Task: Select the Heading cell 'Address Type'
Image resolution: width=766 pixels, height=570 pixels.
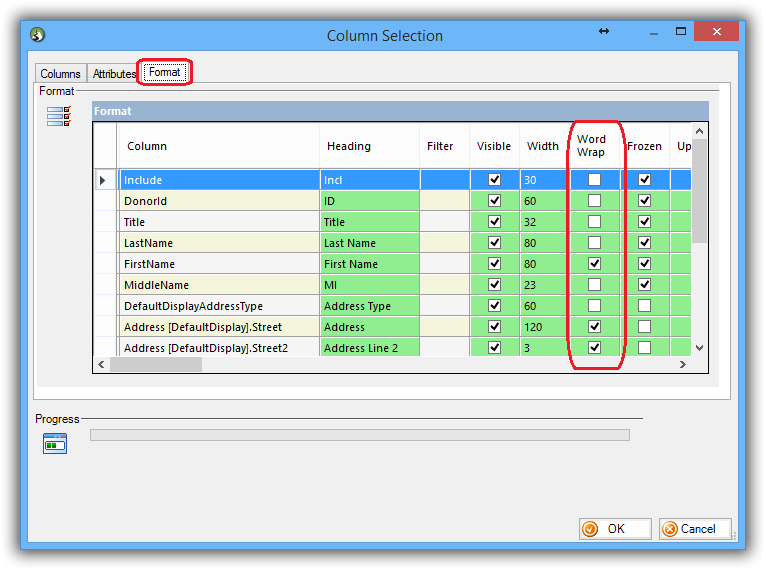Action: [370, 306]
